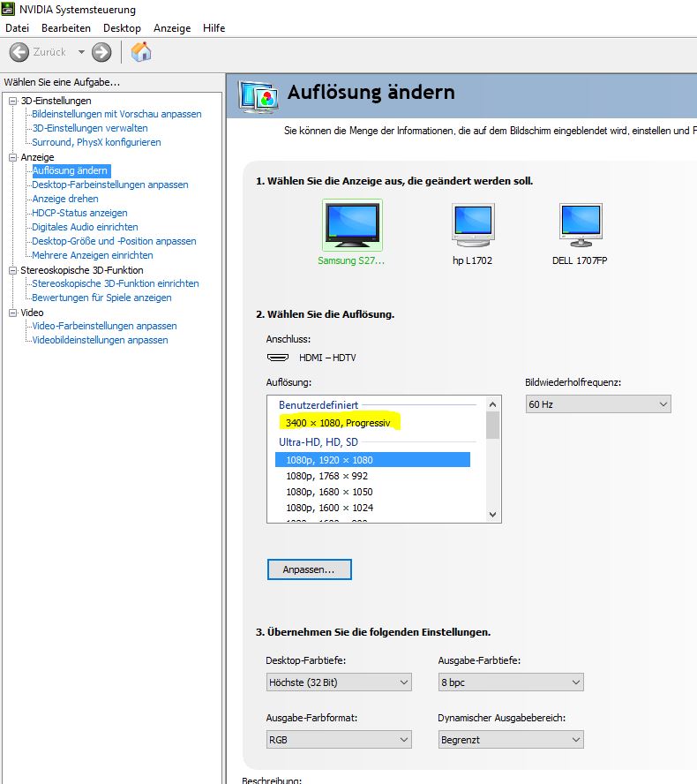
Task: Click the Anpassen... button
Action: point(310,569)
